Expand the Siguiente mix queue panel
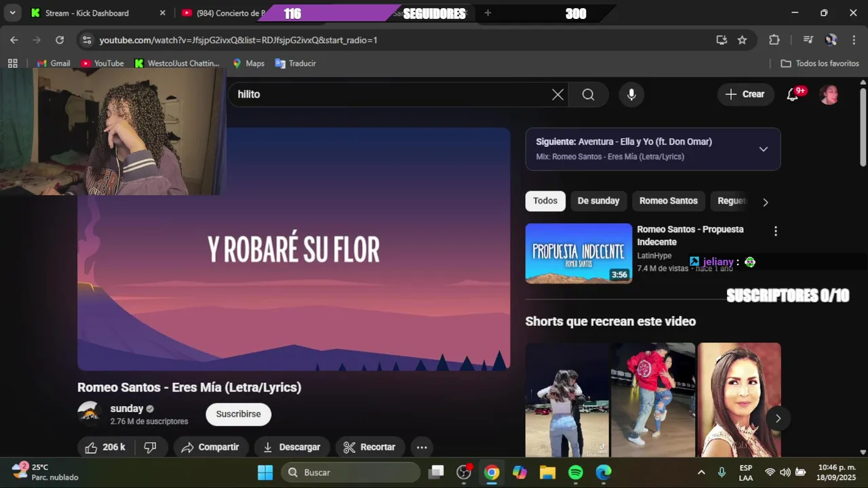Screen dimensions: 868x488 (x=763, y=149)
